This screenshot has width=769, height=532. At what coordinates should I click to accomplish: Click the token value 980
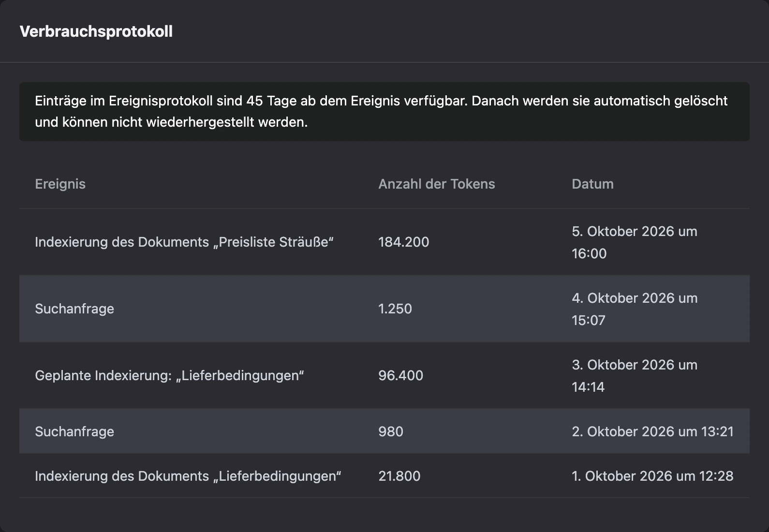391,431
